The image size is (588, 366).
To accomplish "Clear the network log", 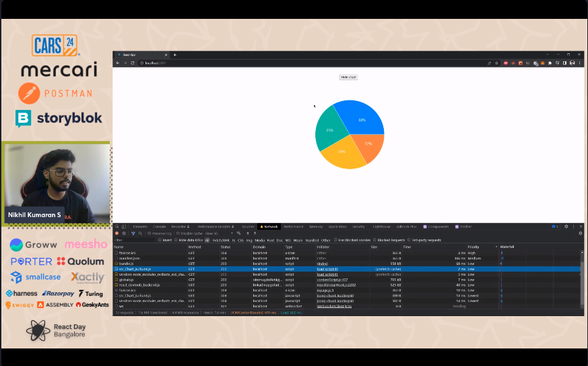I will [124, 233].
